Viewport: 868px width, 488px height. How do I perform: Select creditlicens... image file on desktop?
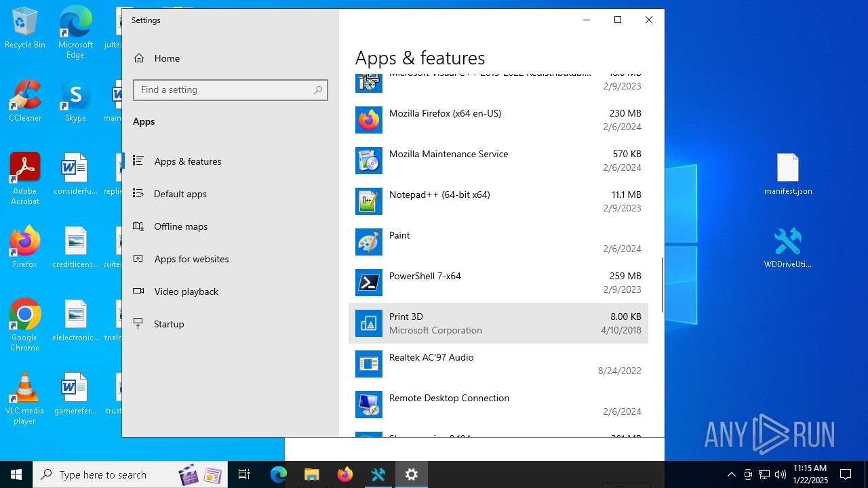pyautogui.click(x=75, y=247)
